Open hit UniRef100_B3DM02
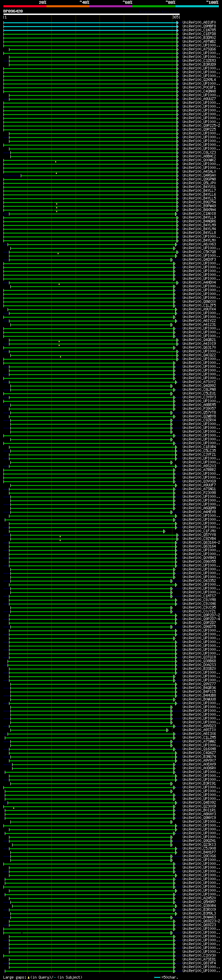 point(199,38)
